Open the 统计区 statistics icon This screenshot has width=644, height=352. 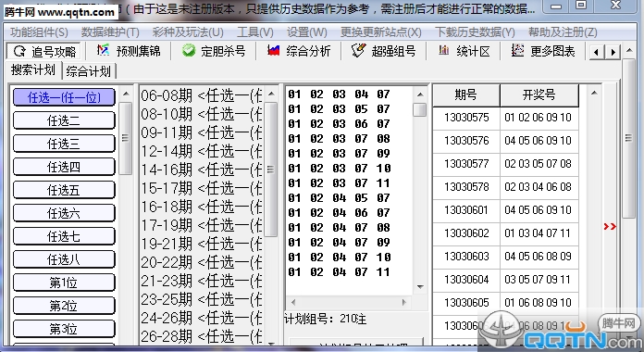point(443,51)
